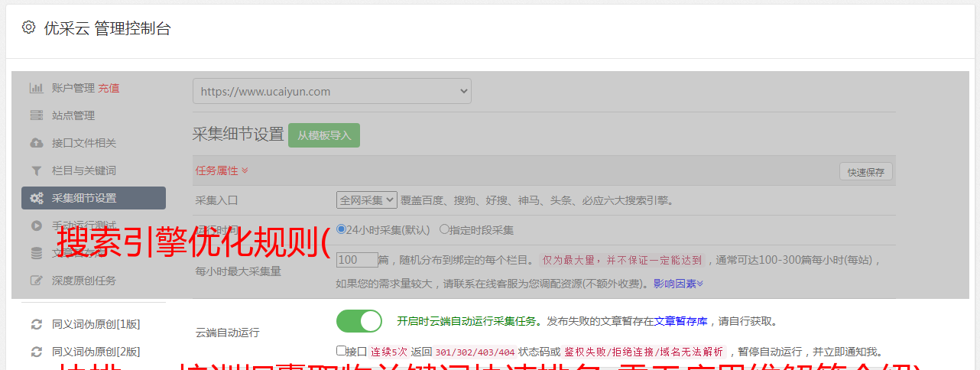The image size is (980, 370).
Task: Click the 采集细节设置 page heading
Action: pos(239,135)
